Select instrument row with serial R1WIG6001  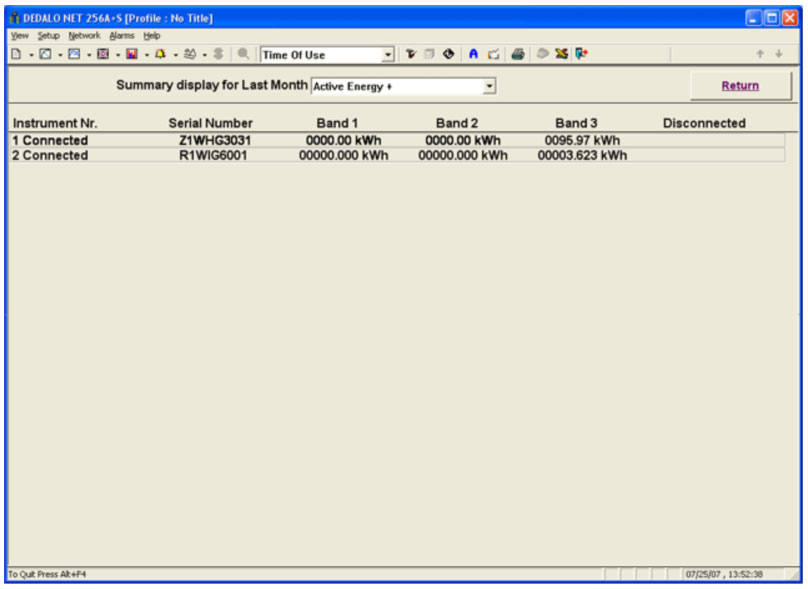click(213, 155)
